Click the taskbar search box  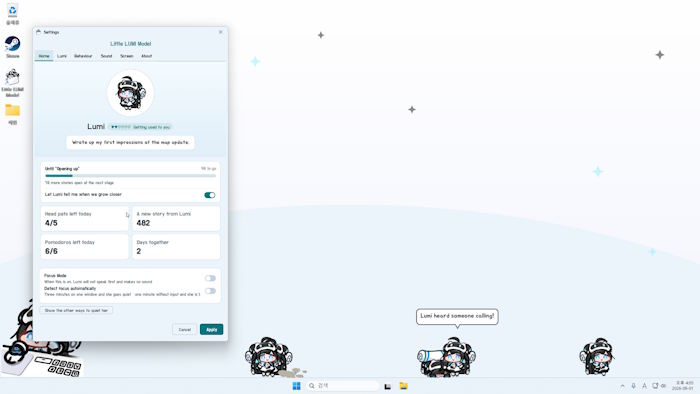coord(344,386)
